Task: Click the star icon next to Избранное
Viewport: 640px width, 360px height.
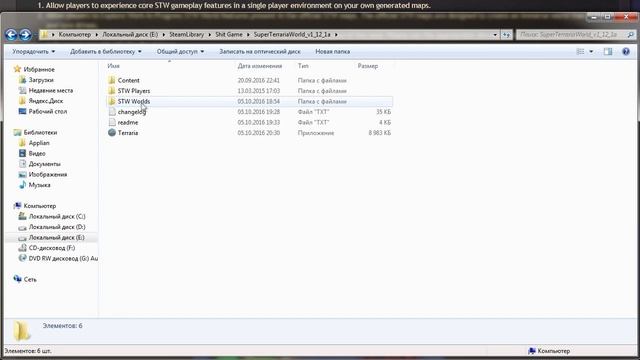Action: pos(17,69)
